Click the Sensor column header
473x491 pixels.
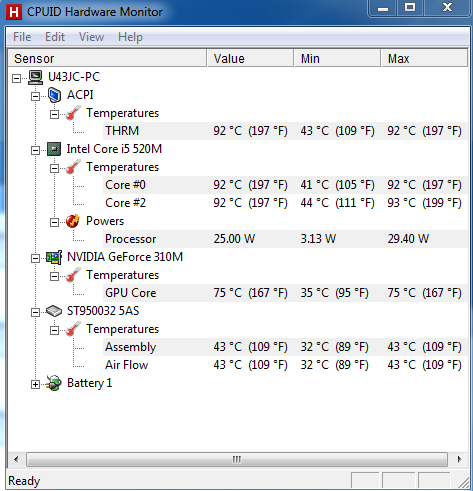107,58
